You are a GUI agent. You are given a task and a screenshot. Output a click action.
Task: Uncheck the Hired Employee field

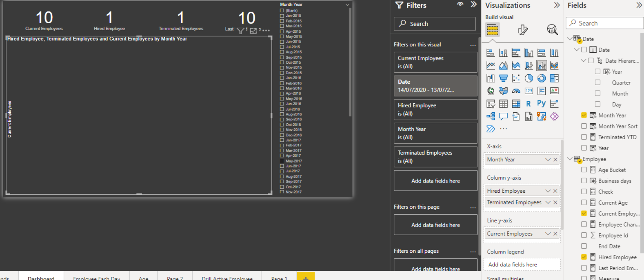pos(584,257)
